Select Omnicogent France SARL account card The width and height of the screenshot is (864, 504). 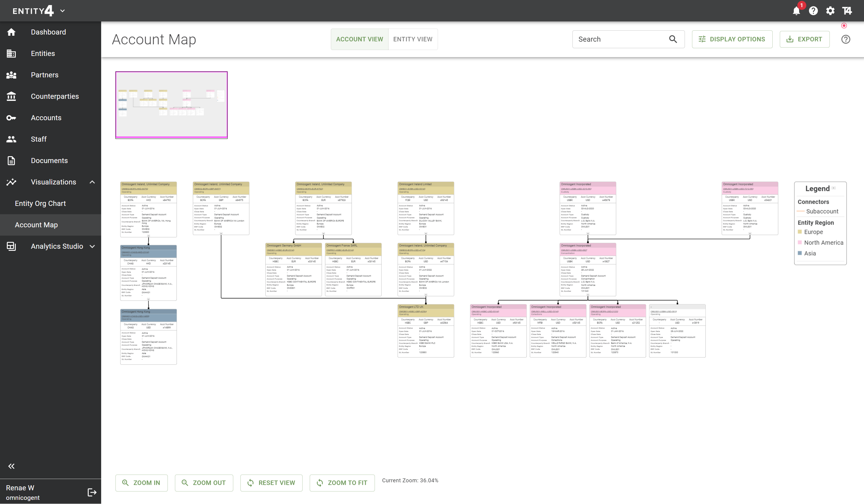[x=353, y=270]
